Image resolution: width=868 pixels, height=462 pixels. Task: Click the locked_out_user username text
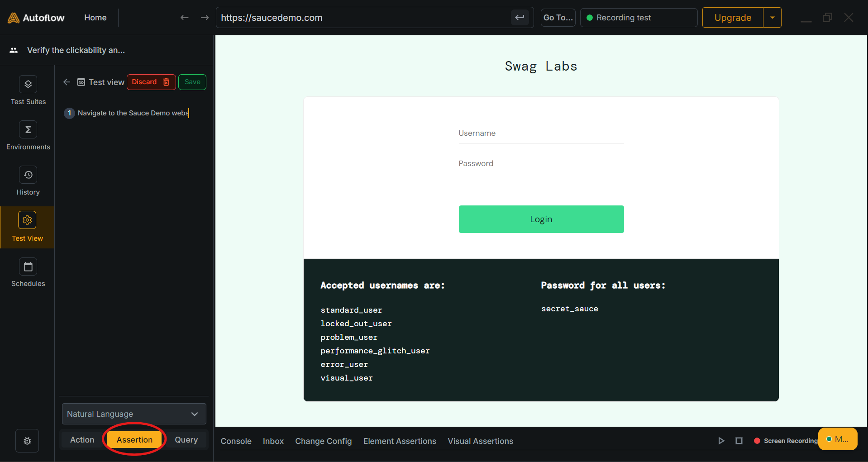356,324
